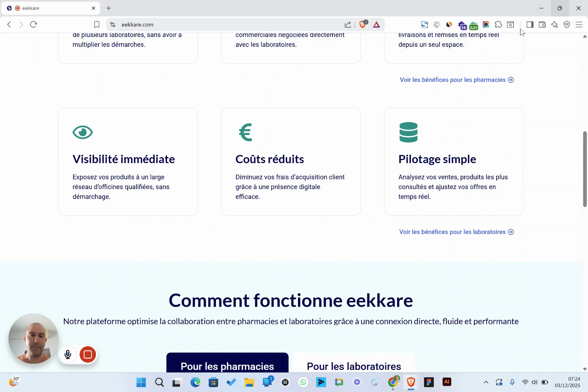Viewport: 588px width, 392px height.
Task: Bookmark this page with bookmark icon
Action: (97, 24)
